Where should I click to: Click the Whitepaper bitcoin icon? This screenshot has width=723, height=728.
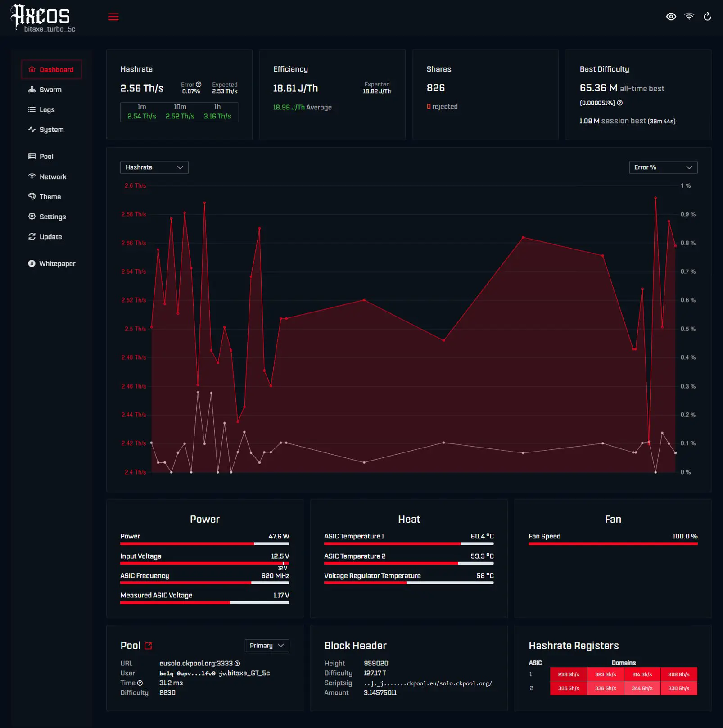(x=32, y=263)
